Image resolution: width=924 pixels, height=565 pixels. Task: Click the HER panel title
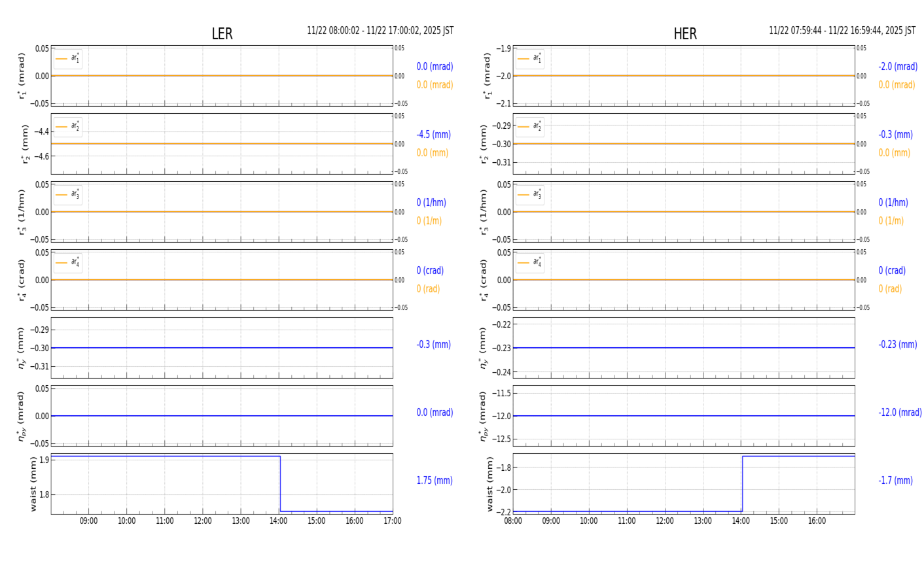(x=684, y=35)
